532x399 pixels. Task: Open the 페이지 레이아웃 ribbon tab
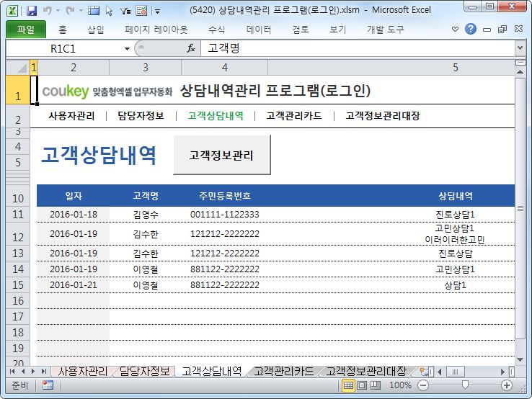point(156,30)
